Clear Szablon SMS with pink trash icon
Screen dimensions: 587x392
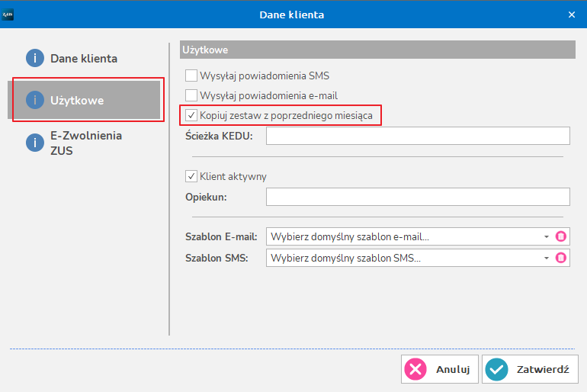pyautogui.click(x=561, y=258)
